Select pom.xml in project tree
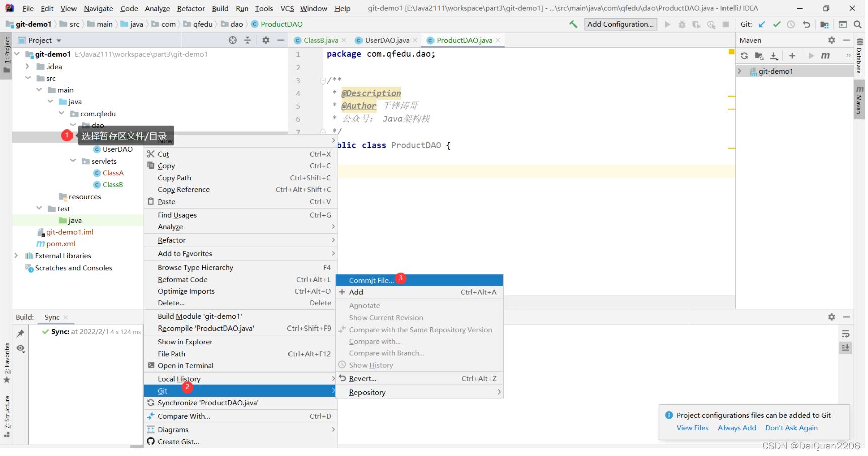 [60, 244]
